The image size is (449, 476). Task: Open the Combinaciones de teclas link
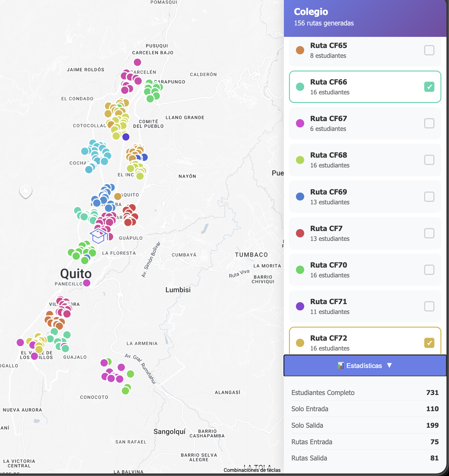[x=252, y=470]
